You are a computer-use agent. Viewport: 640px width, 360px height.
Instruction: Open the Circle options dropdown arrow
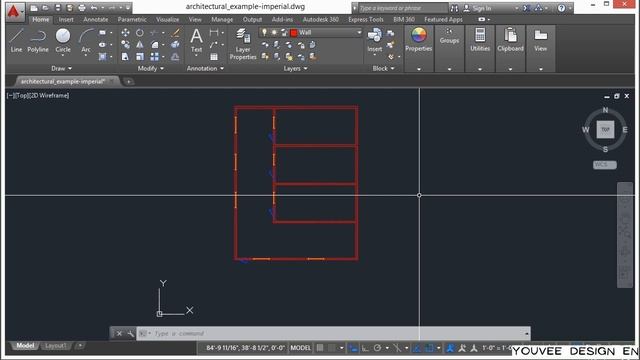[63, 55]
